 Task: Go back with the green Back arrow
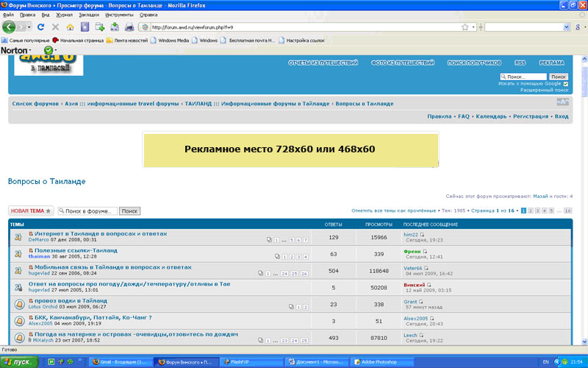(9, 27)
